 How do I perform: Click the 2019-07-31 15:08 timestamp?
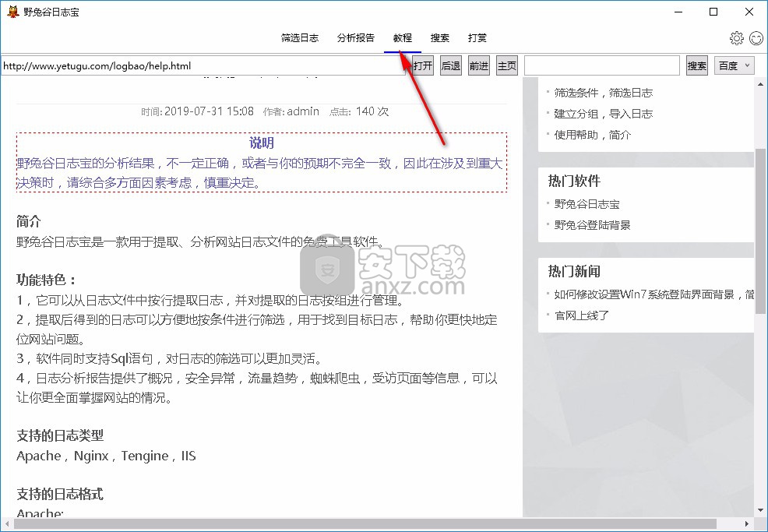tap(210, 111)
